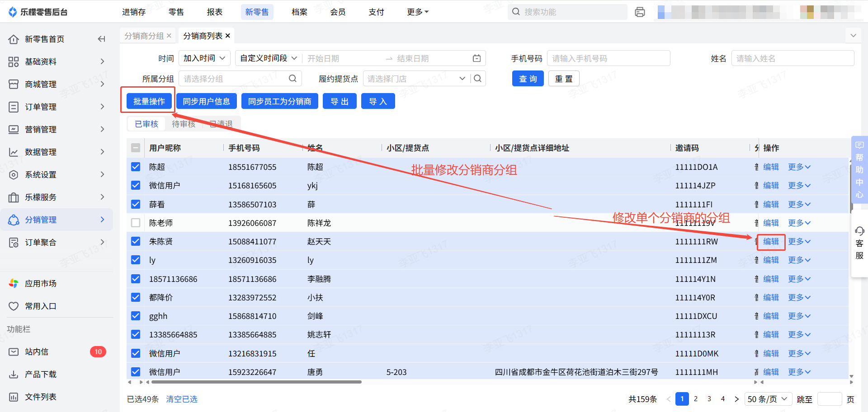Open 应用市场 from the sidebar
Viewport: 868px width, 412px height.
pos(41,284)
